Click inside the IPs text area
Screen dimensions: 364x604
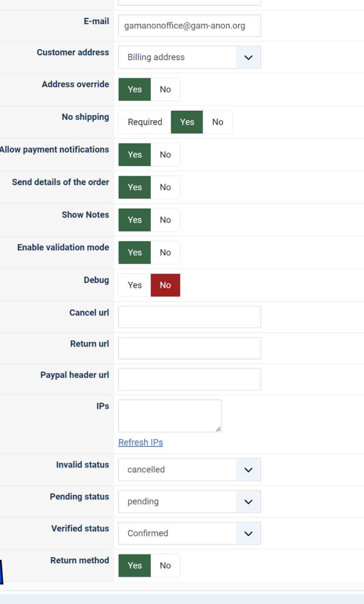(169, 416)
